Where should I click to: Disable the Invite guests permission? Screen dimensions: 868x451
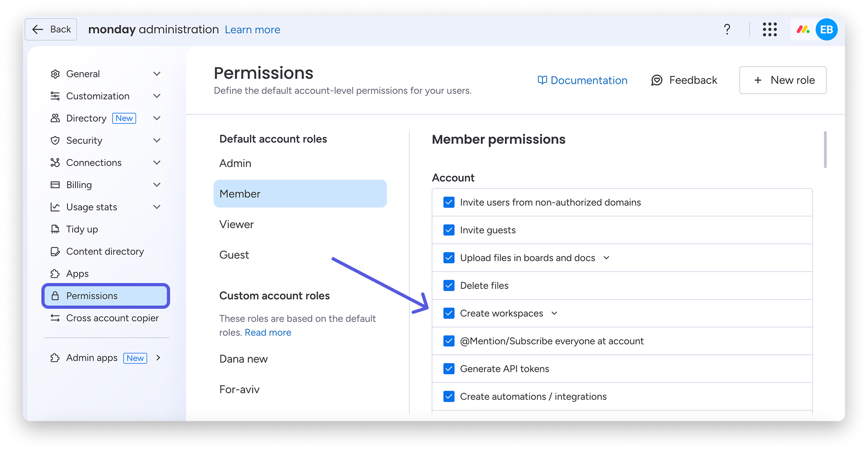click(x=449, y=230)
